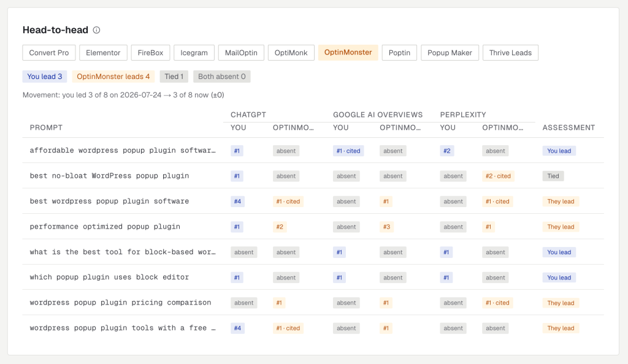Open the affordable wordpress popup plugin prompt
The height and width of the screenshot is (364, 628).
click(123, 150)
